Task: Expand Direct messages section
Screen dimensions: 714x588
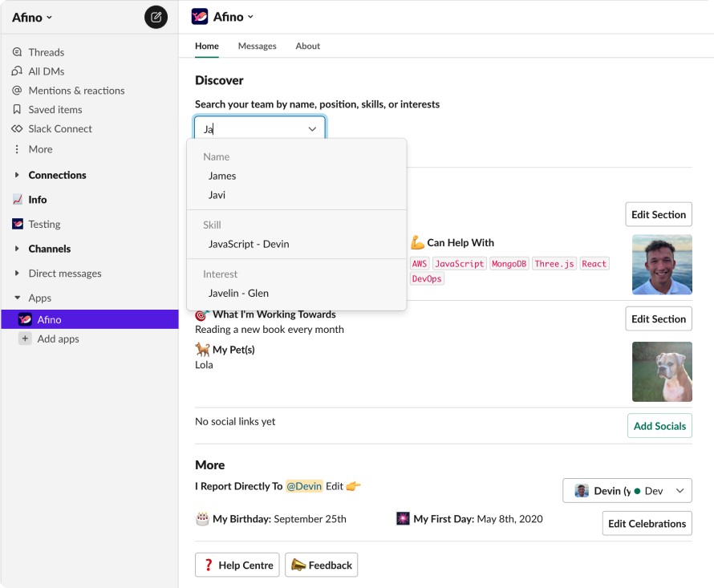Action: coord(17,274)
